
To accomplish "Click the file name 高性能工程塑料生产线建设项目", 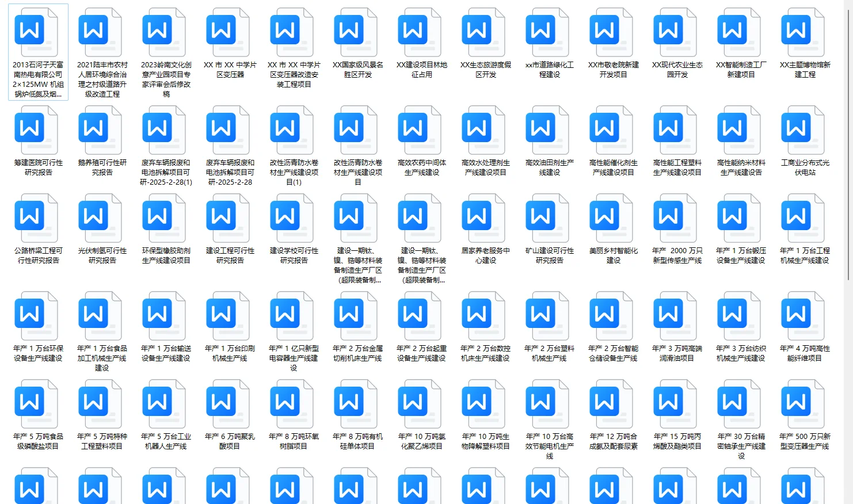I will coord(677,167).
